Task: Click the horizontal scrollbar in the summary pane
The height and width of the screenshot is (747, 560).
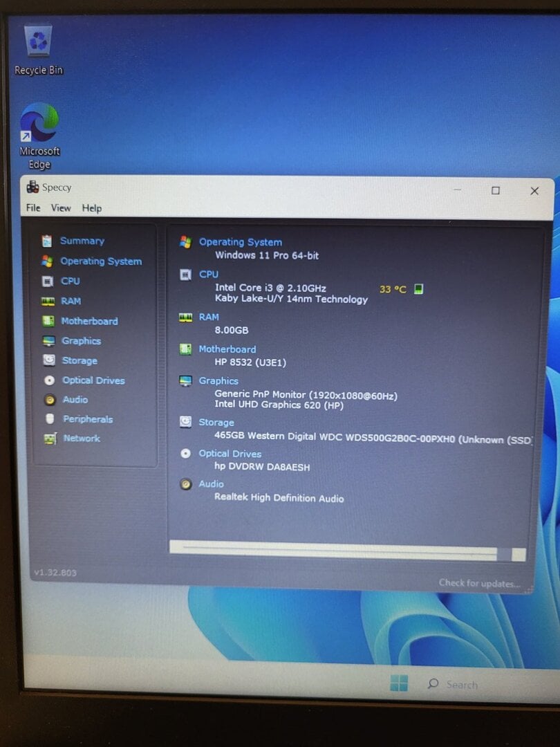Action: (339, 551)
